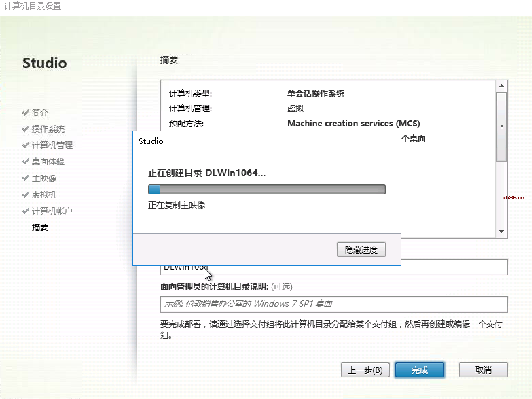Viewport: 532px width, 399px height.
Task: Go back with 上一步(B) button
Action: click(x=365, y=370)
